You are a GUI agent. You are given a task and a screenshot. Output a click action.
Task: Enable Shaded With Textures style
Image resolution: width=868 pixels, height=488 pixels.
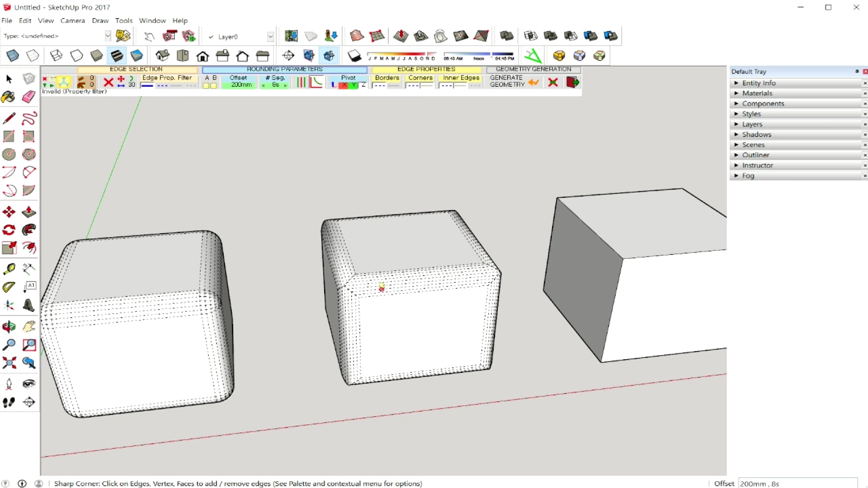point(117,56)
